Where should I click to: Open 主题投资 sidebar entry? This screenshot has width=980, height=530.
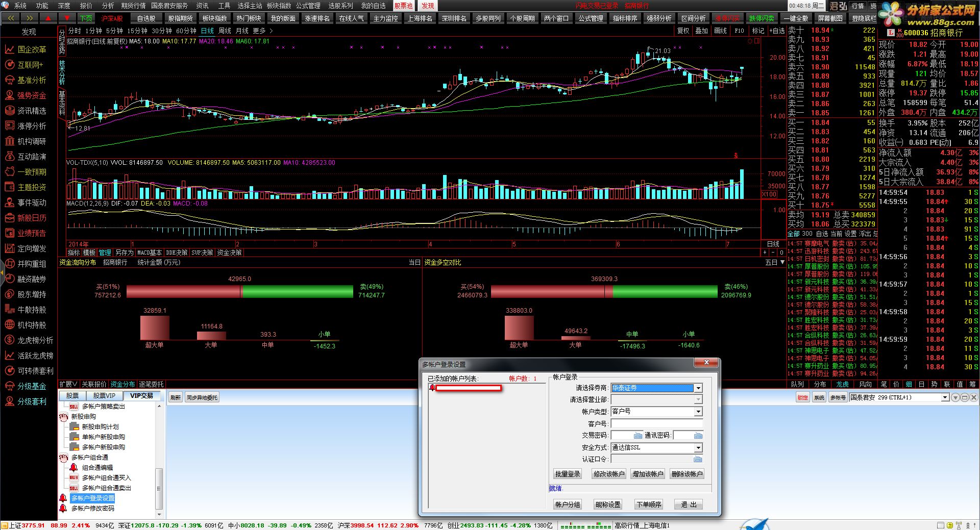(x=26, y=187)
